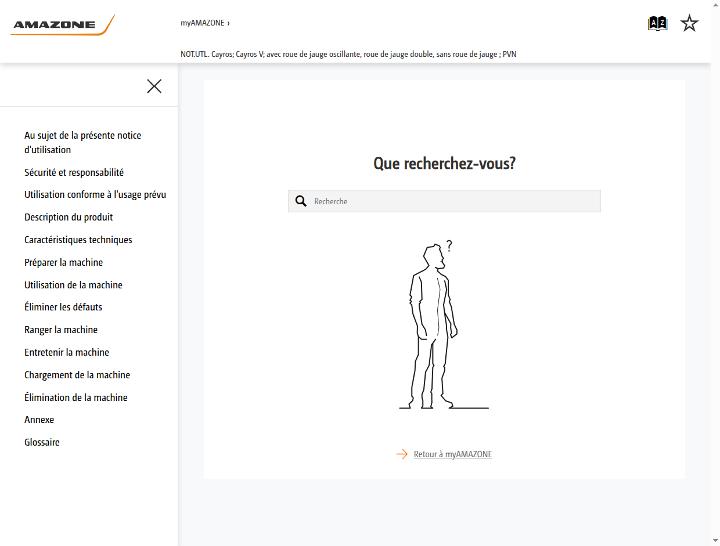This screenshot has width=720, height=546.
Task: Select Description du produit chapter
Action: point(68,217)
